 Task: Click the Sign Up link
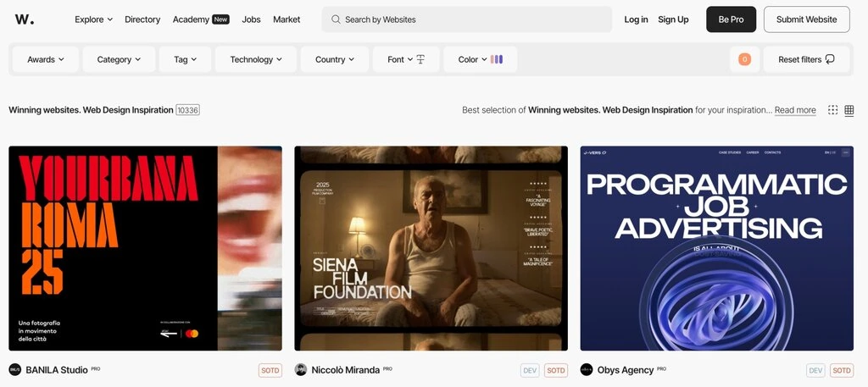coord(673,19)
